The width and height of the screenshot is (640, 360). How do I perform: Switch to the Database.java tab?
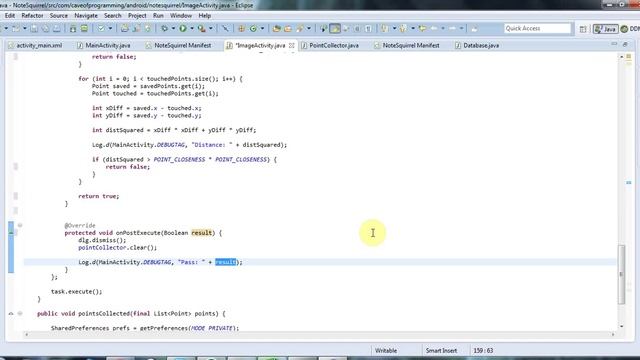477,45
